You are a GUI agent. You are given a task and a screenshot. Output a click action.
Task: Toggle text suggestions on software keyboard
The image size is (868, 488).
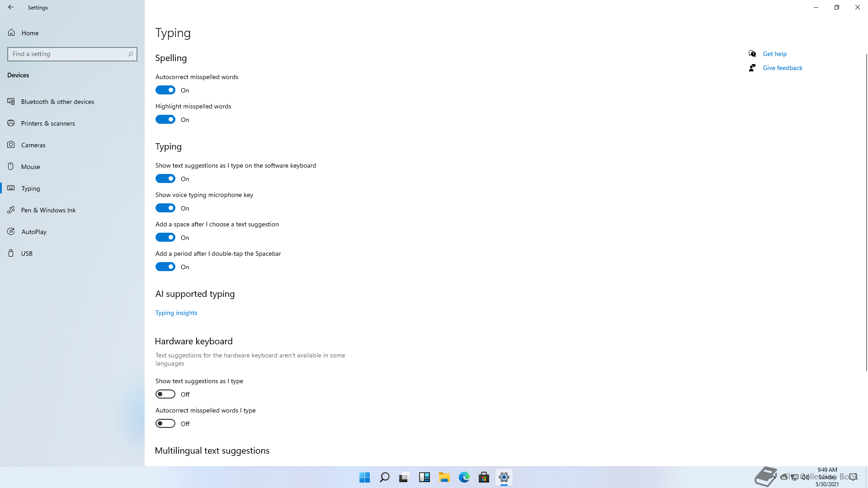click(165, 178)
